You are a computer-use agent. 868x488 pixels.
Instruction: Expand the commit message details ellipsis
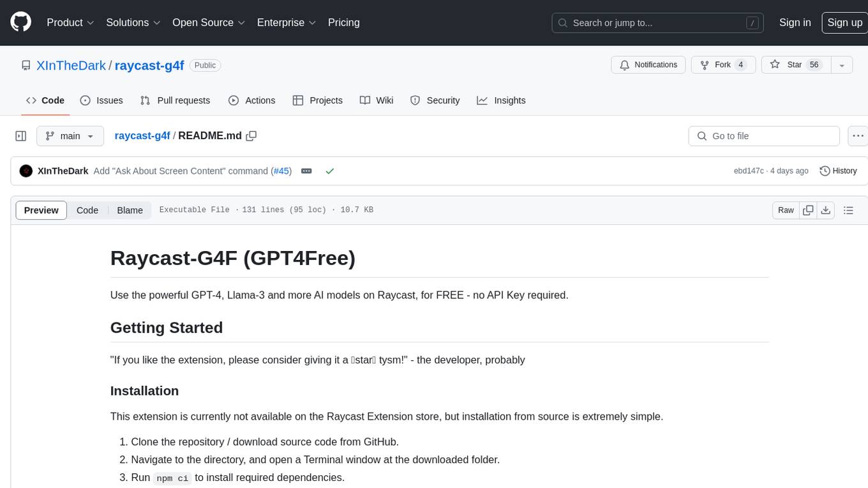point(306,171)
